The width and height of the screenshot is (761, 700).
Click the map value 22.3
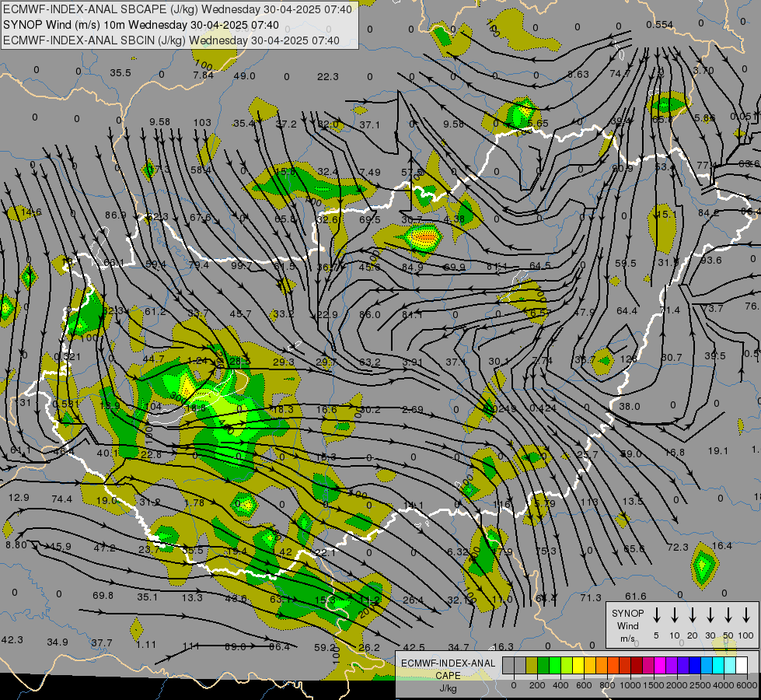click(328, 77)
